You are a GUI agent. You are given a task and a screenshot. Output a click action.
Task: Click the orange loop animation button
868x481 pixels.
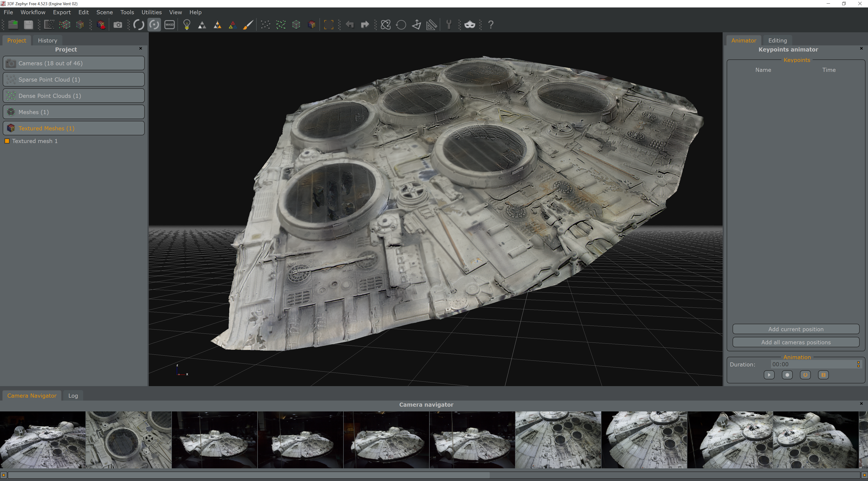pyautogui.click(x=805, y=375)
